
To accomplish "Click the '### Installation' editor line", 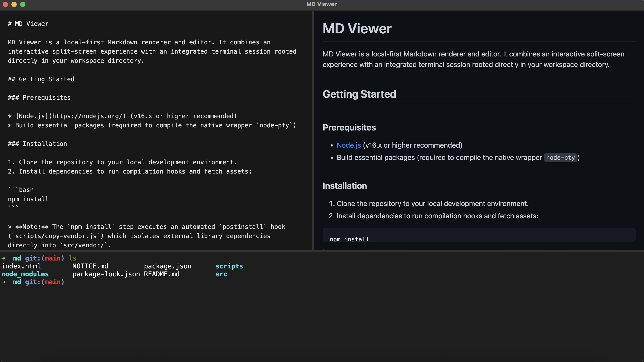I will click(x=37, y=144).
